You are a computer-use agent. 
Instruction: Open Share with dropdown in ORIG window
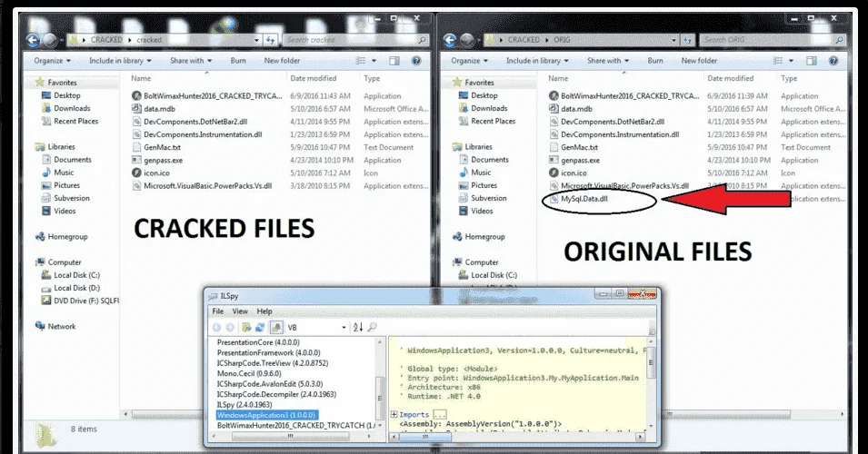(608, 60)
